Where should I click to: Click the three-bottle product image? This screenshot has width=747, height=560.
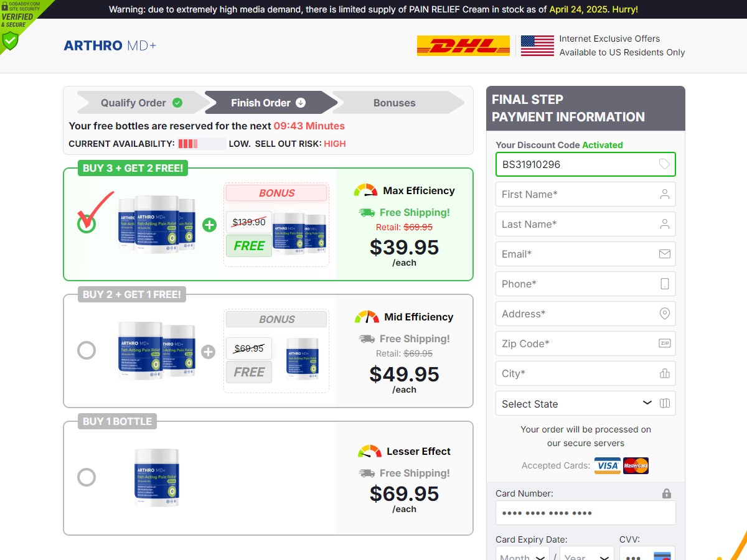(157, 224)
